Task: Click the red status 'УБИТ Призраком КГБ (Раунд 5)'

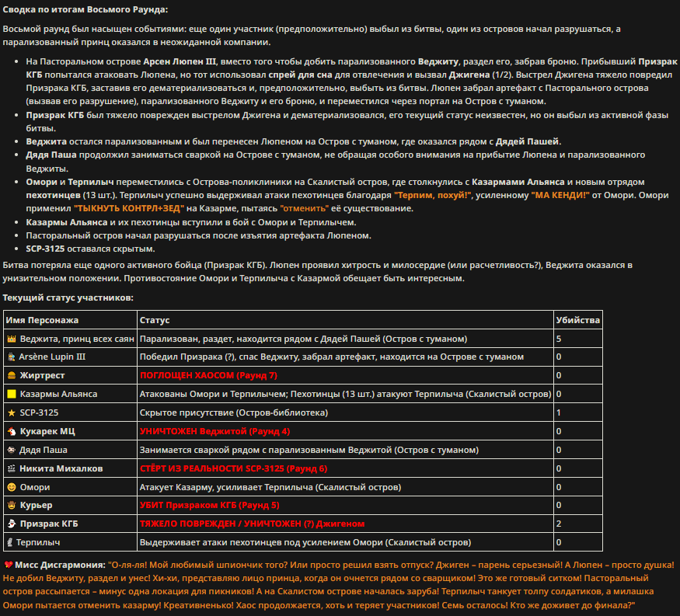Action: [x=210, y=506]
